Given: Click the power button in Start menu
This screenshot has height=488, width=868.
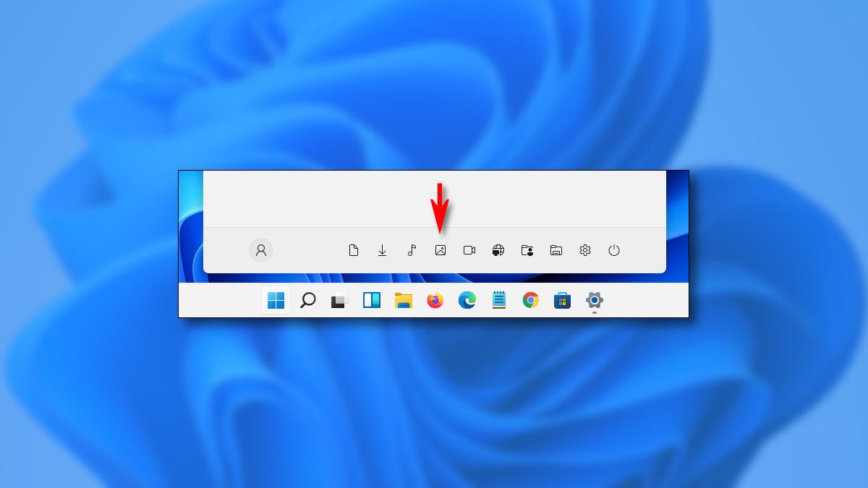Looking at the screenshot, I should coord(613,251).
